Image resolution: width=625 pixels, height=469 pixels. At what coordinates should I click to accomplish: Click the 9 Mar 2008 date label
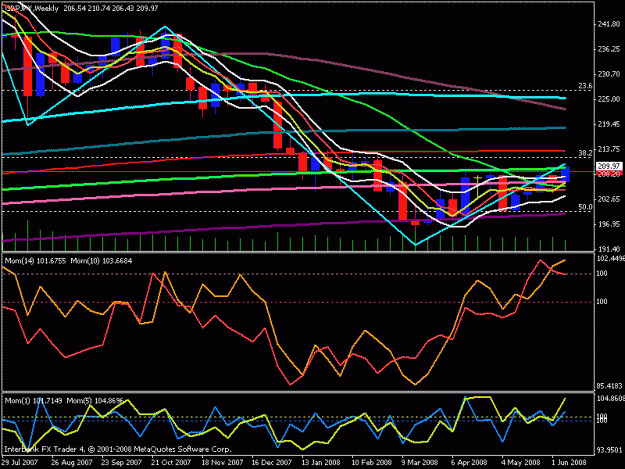[x=420, y=463]
